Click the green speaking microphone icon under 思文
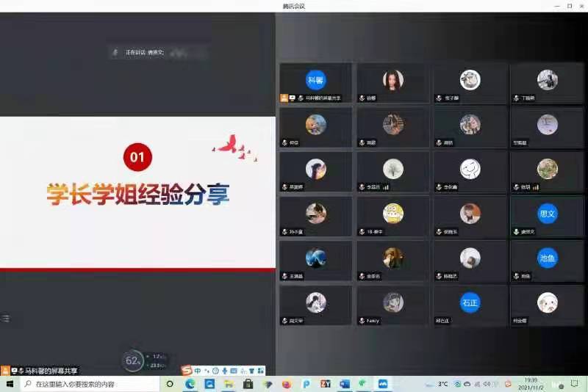 (x=516, y=231)
